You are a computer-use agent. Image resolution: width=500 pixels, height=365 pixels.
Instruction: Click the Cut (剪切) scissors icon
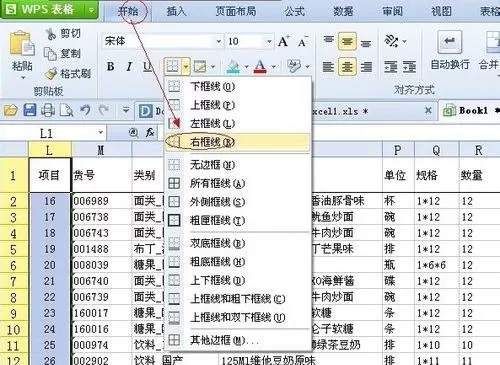51,34
